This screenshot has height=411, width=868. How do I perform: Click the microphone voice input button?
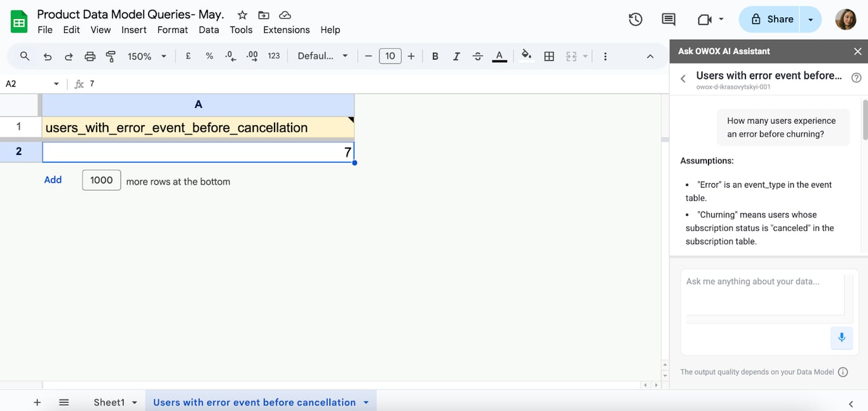[x=841, y=338]
